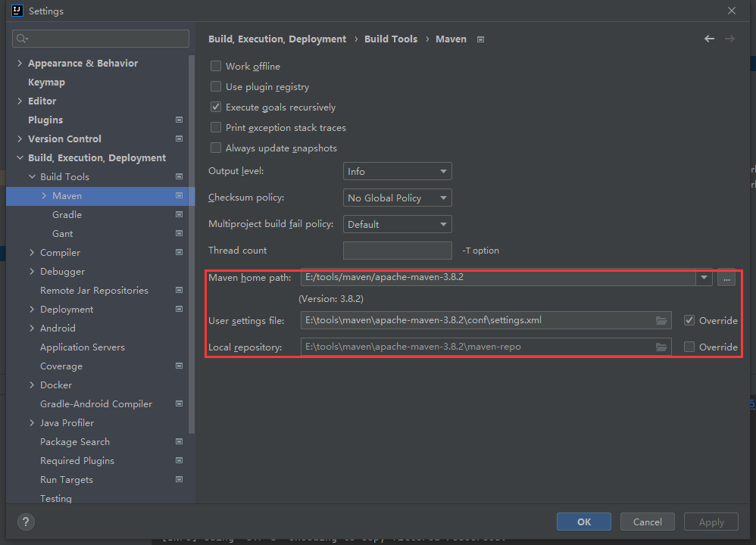The image size is (756, 545).
Task: Click the help question mark icon
Action: 25,522
